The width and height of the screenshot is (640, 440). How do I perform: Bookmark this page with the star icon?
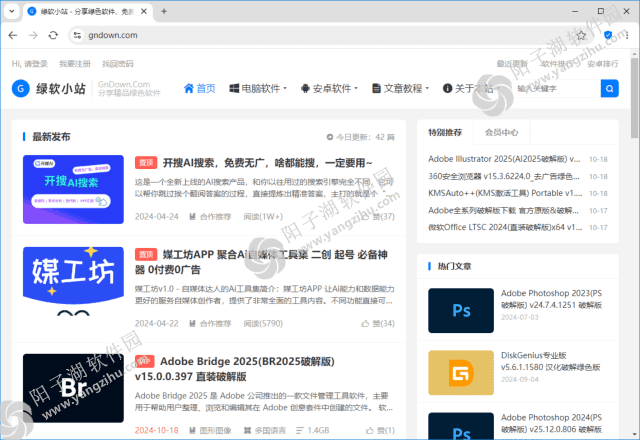pyautogui.click(x=581, y=36)
